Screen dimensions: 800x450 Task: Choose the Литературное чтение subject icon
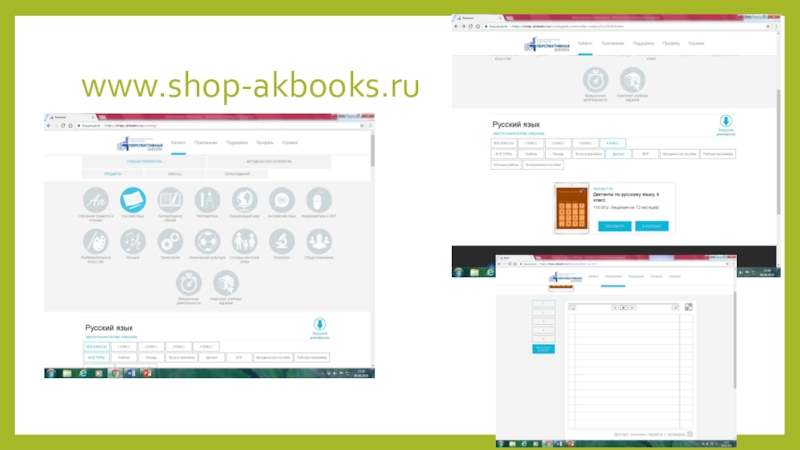(170, 199)
